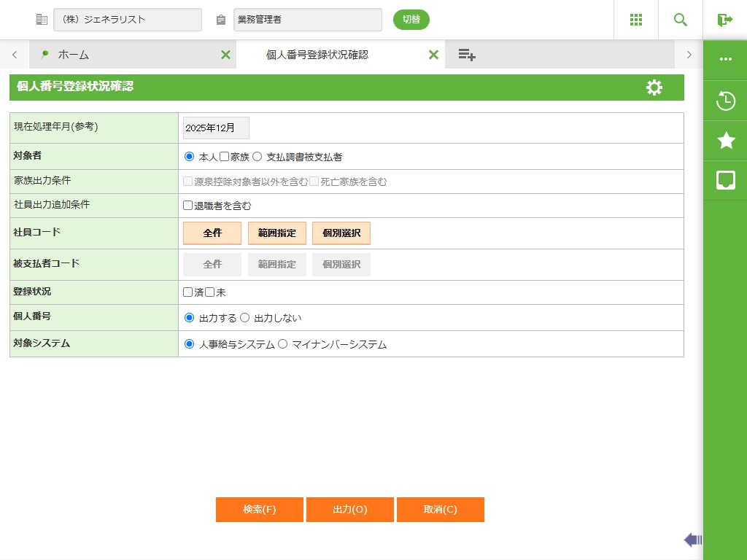Select マイナンバーシステム radio option
Image resolution: width=747 pixels, height=560 pixels.
[283, 344]
